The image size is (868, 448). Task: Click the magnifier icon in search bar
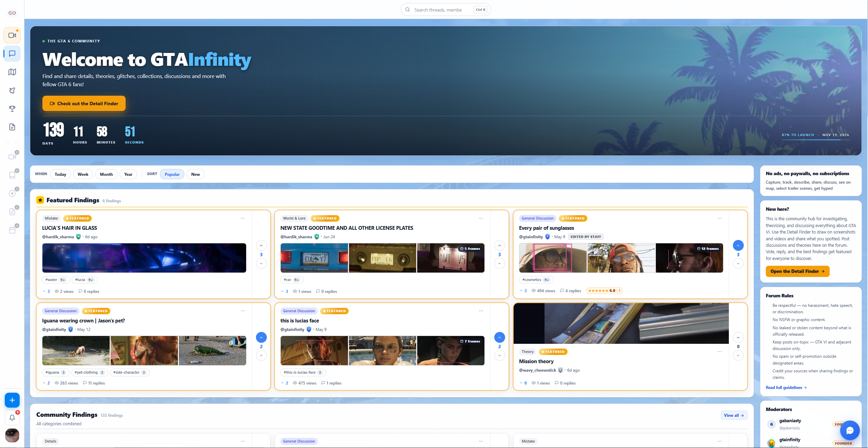(x=407, y=10)
